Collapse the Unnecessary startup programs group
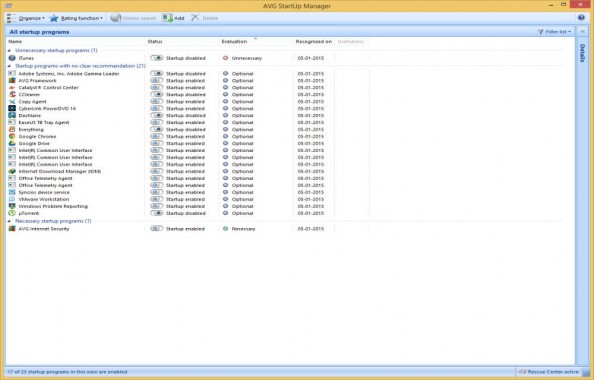Image resolution: width=594 pixels, height=380 pixels. [9, 50]
